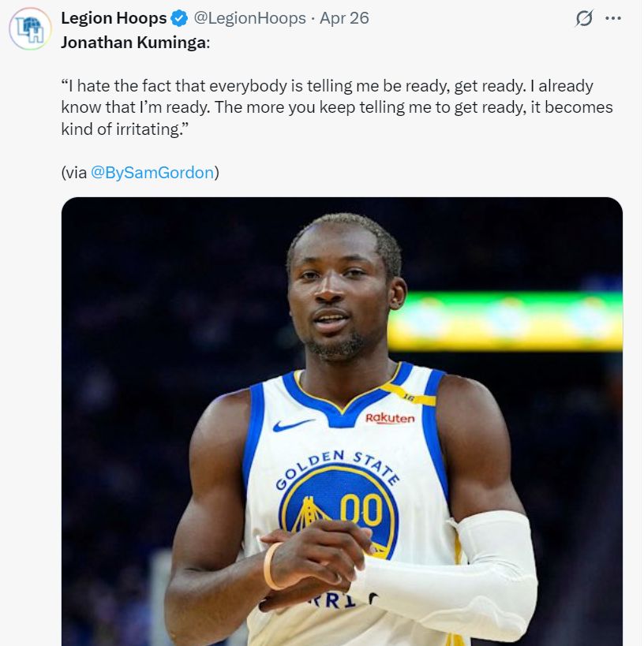644x646 pixels.
Task: Click the orange wristband in the photo
Action: [x=271, y=566]
